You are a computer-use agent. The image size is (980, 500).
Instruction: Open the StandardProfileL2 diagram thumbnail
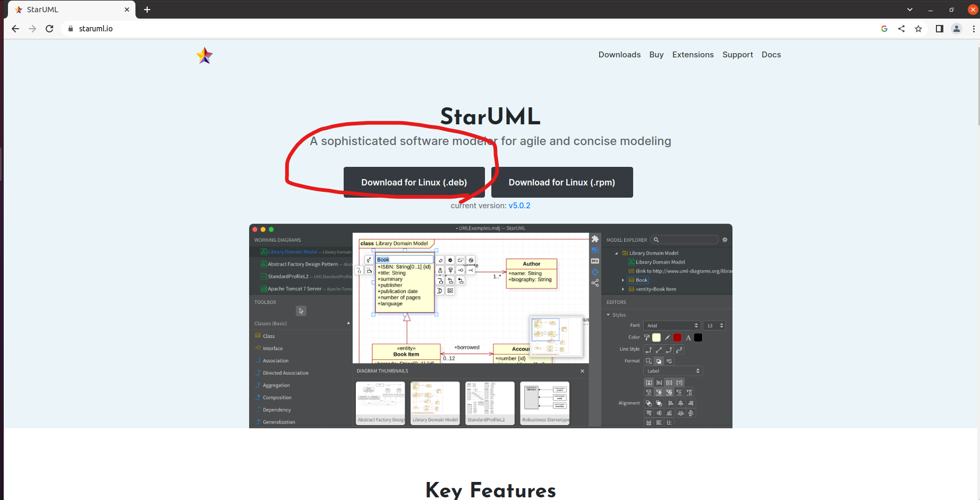490,403
